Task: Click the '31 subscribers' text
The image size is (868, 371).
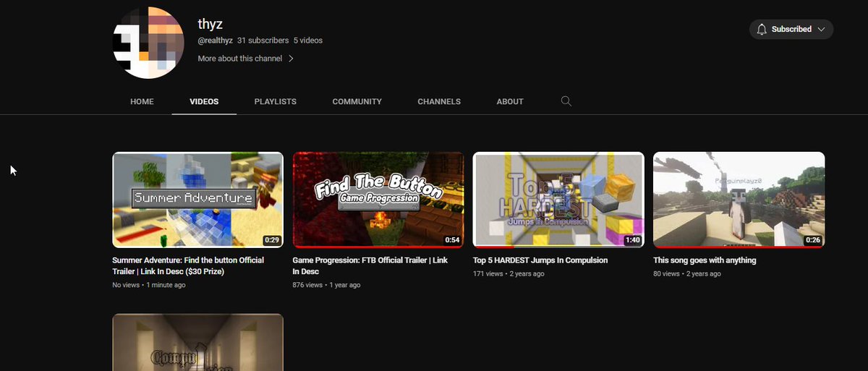Action: (x=263, y=40)
